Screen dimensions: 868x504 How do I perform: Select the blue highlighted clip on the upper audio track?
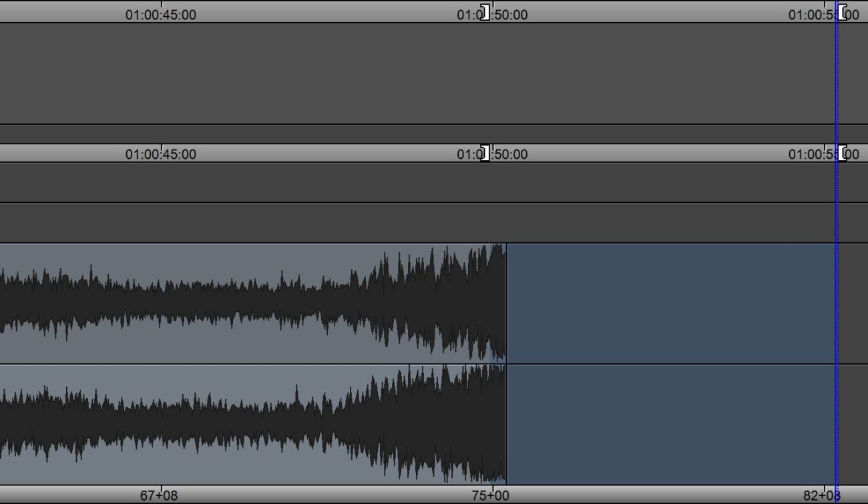(668, 300)
